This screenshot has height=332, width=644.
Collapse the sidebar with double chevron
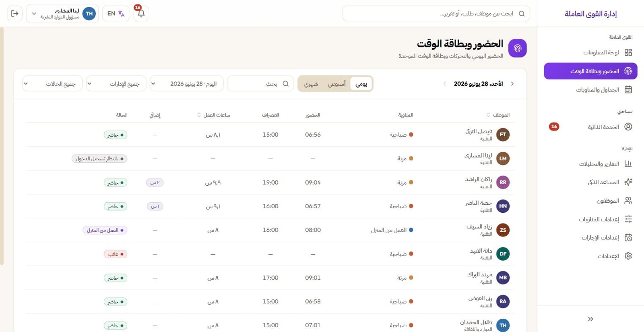point(590,319)
